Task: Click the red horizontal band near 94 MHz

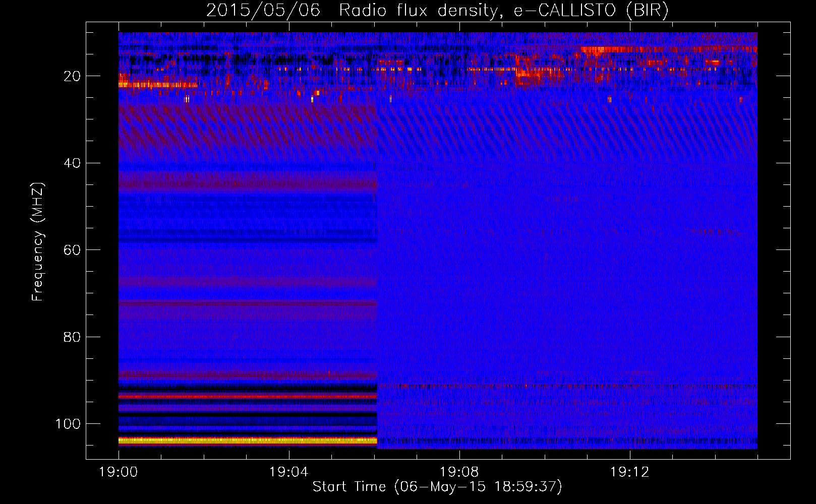Action: pyautogui.click(x=248, y=397)
